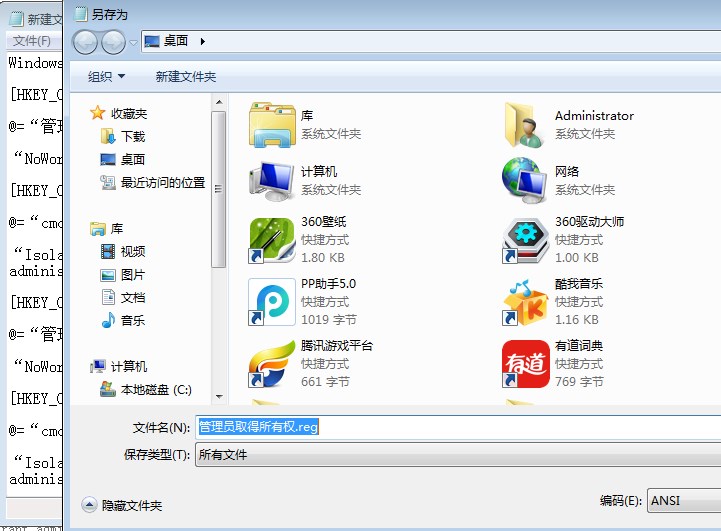Click the 隐藏文件夹 label text
Viewport: 721px width, 531px height.
tap(132, 506)
